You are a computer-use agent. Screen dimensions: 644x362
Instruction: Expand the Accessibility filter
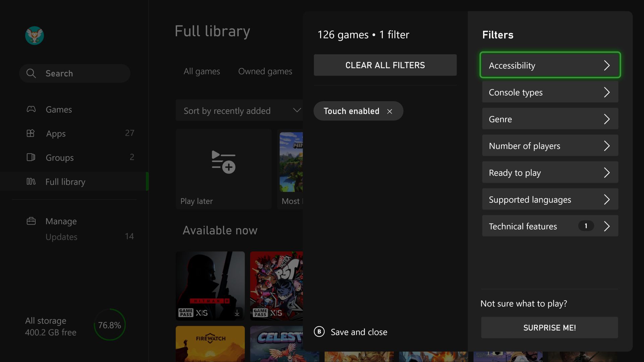click(550, 65)
